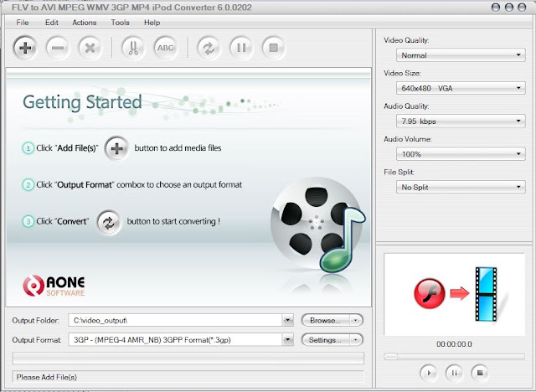Play the preview with the play button
This screenshot has width=536, height=392.
coord(429,373)
